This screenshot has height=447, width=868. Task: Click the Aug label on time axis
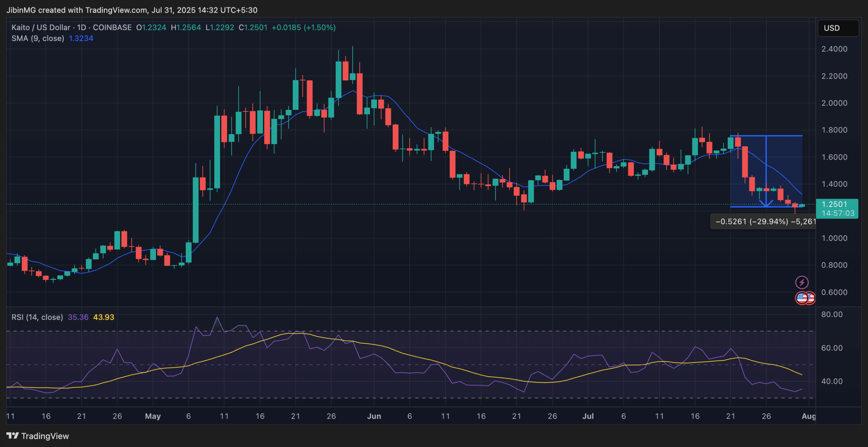808,416
